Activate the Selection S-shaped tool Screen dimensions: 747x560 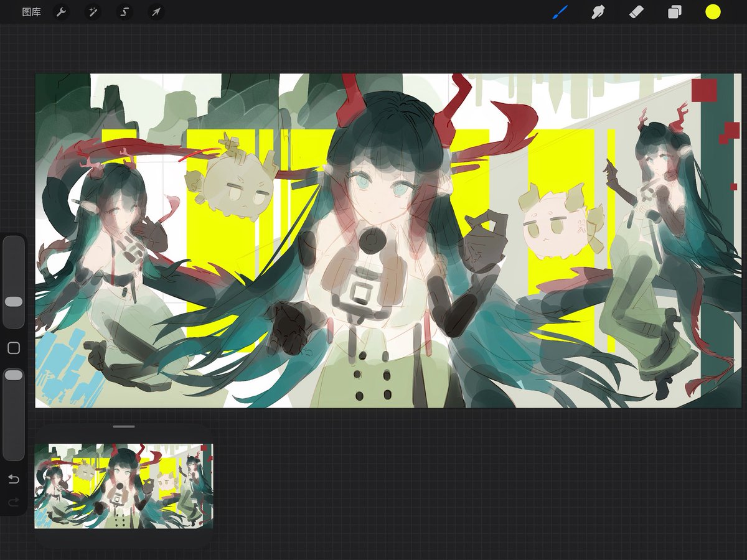tap(125, 12)
